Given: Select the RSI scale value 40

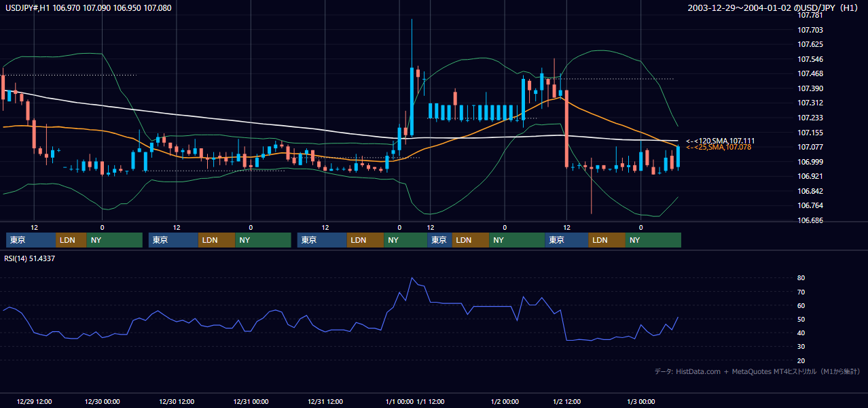Looking at the screenshot, I should pos(801,333).
